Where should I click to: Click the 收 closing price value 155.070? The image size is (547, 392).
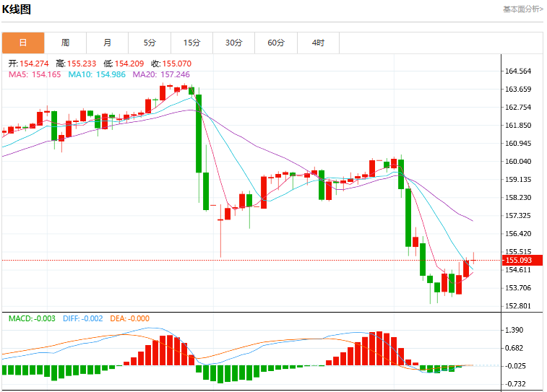[176, 64]
